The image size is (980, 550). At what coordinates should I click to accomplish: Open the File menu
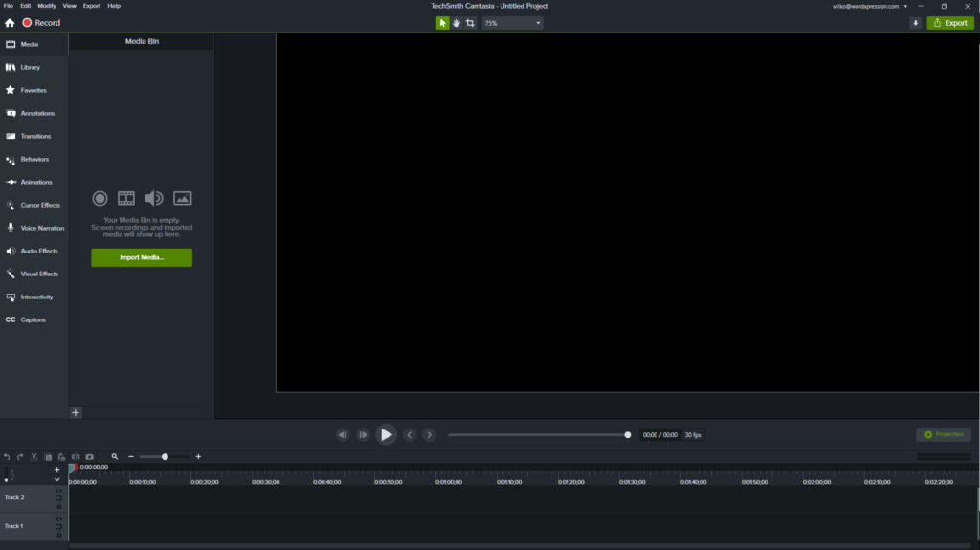coord(8,6)
